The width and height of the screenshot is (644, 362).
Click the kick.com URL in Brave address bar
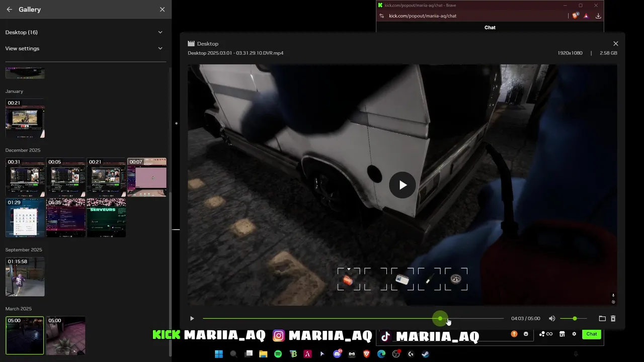(423, 16)
